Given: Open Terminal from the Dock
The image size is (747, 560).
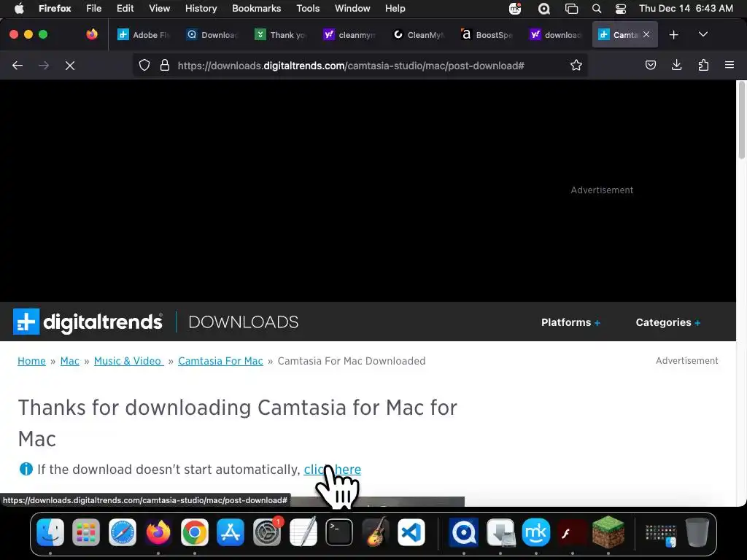Looking at the screenshot, I should click(339, 532).
